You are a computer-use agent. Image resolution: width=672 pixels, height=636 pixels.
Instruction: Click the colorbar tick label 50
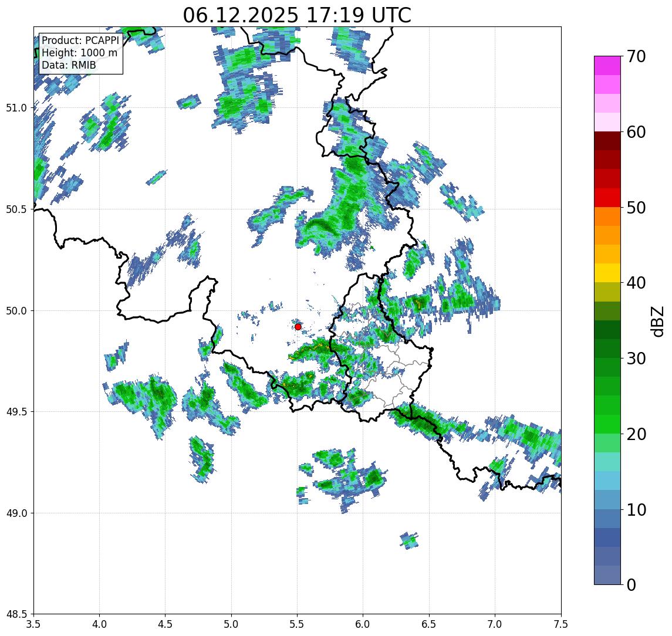tap(636, 208)
